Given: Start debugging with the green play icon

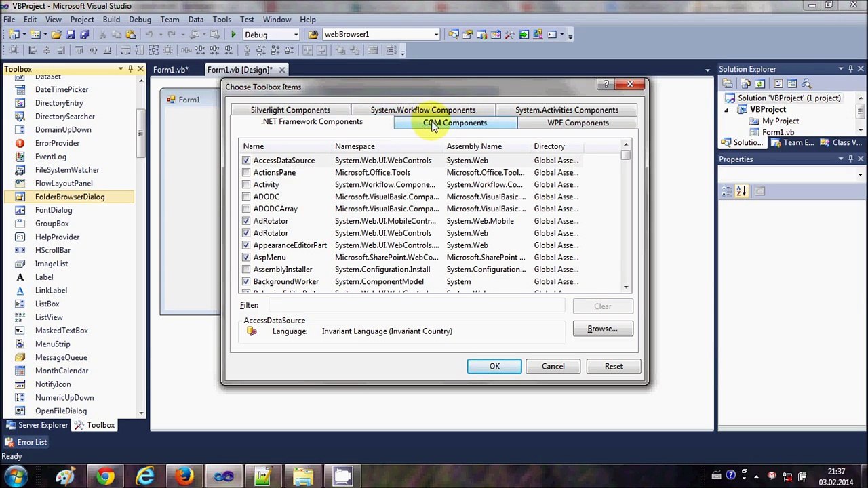Looking at the screenshot, I should [233, 35].
